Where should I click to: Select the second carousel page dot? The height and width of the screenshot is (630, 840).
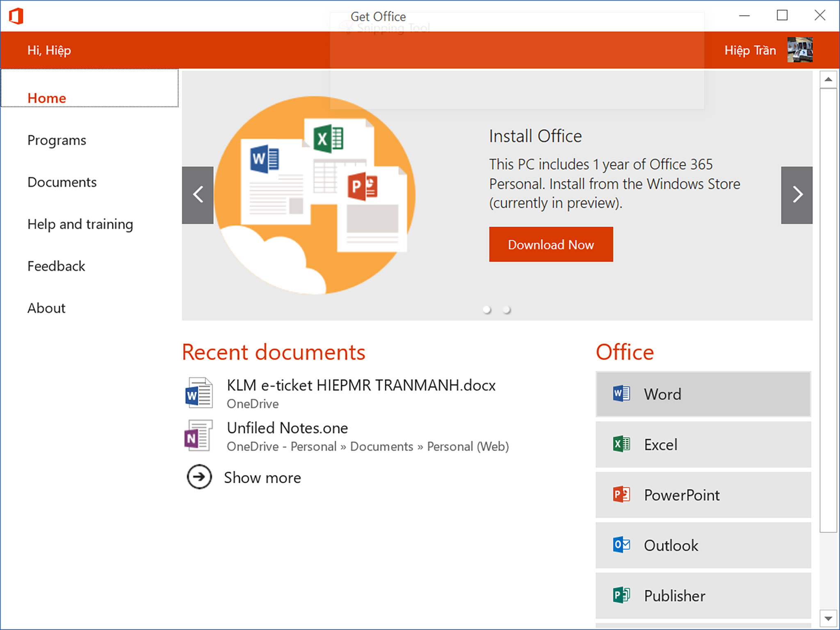pyautogui.click(x=507, y=309)
